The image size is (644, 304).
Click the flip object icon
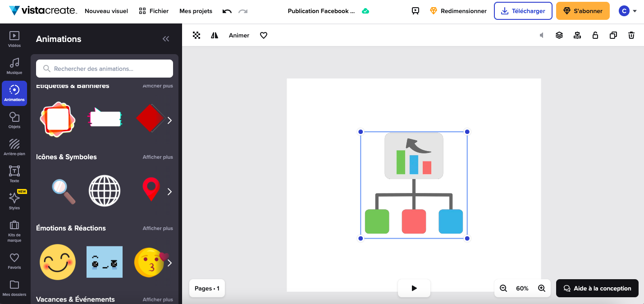pos(215,35)
